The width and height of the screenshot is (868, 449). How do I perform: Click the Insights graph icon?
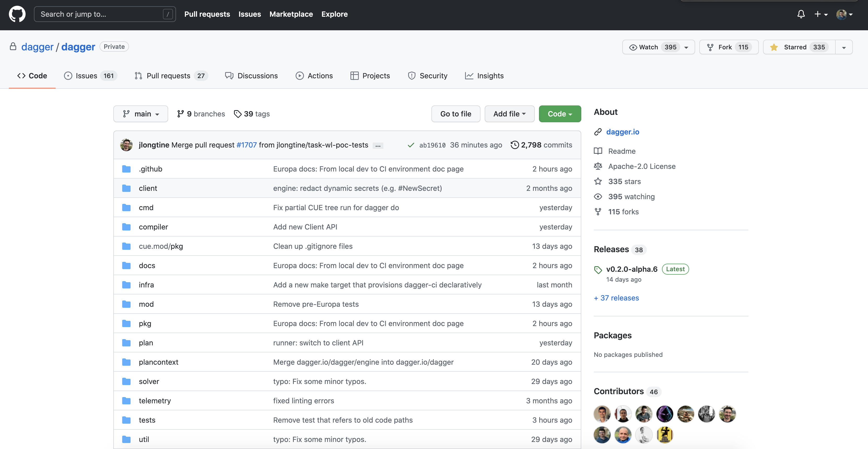(x=469, y=76)
